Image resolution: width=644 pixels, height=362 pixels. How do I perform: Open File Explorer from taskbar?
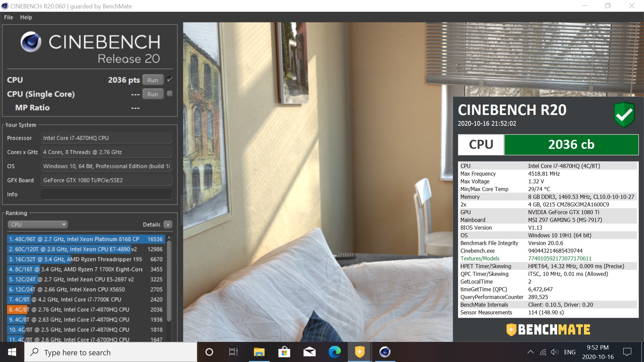(259, 352)
